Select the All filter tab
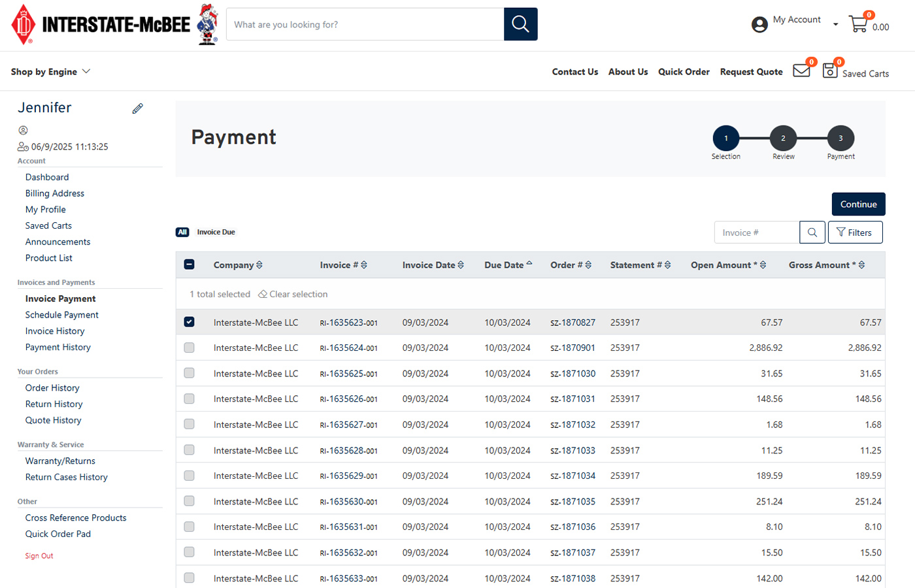The image size is (915, 588). [x=182, y=232]
